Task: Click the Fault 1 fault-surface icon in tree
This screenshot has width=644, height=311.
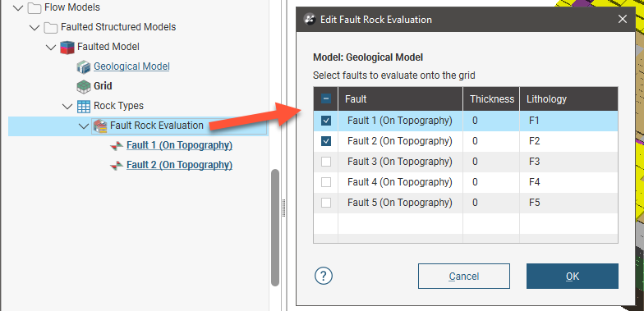Action: (x=117, y=146)
